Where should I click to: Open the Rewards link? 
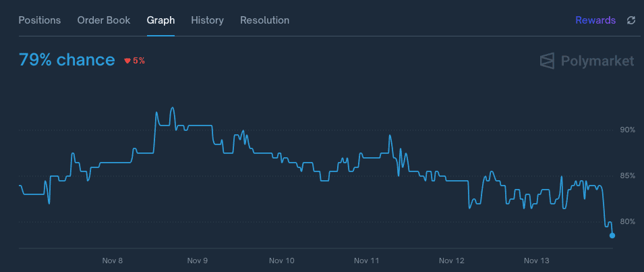[595, 20]
